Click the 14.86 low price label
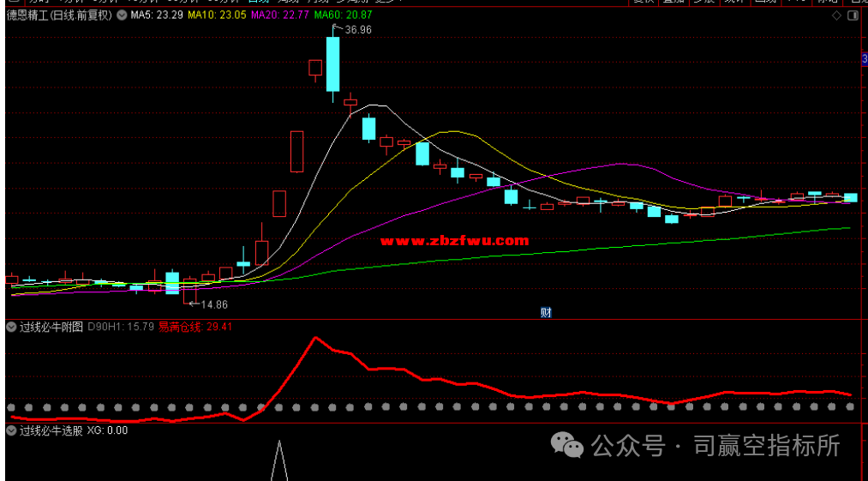The image size is (868, 481). pyautogui.click(x=214, y=304)
